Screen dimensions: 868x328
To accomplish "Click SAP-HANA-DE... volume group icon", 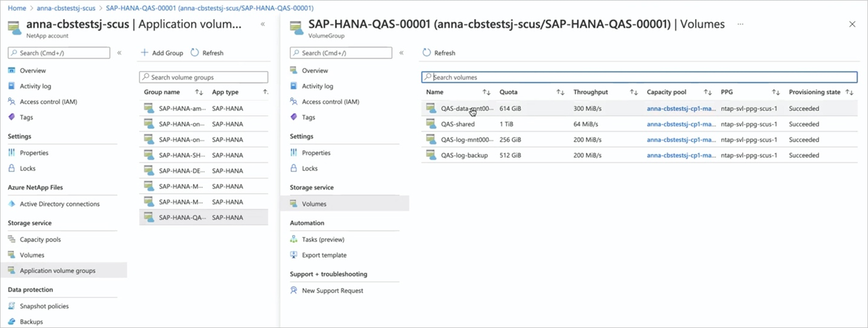I will 149,170.
